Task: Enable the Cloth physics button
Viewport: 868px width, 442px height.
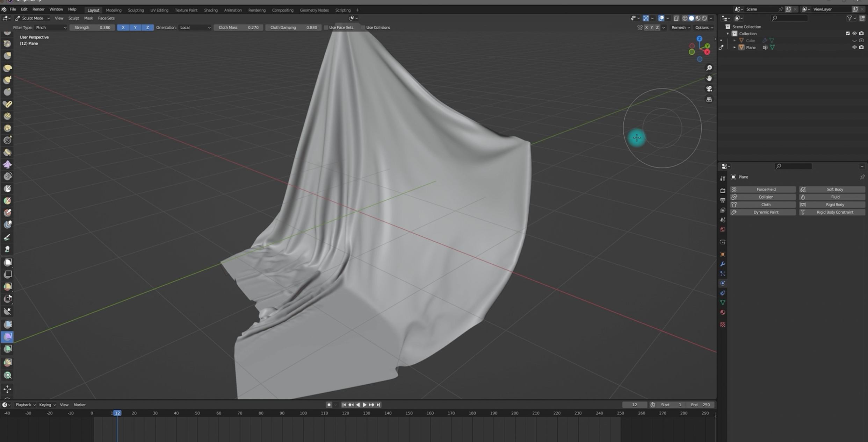Action: click(x=766, y=205)
